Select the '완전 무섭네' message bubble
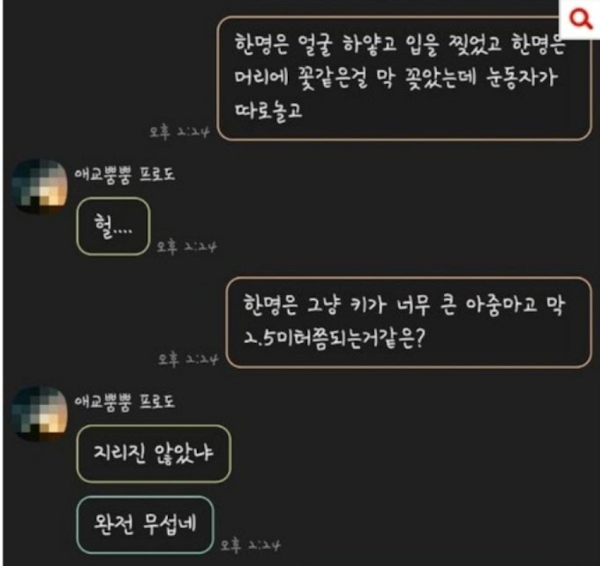600x566 pixels. coord(145,524)
